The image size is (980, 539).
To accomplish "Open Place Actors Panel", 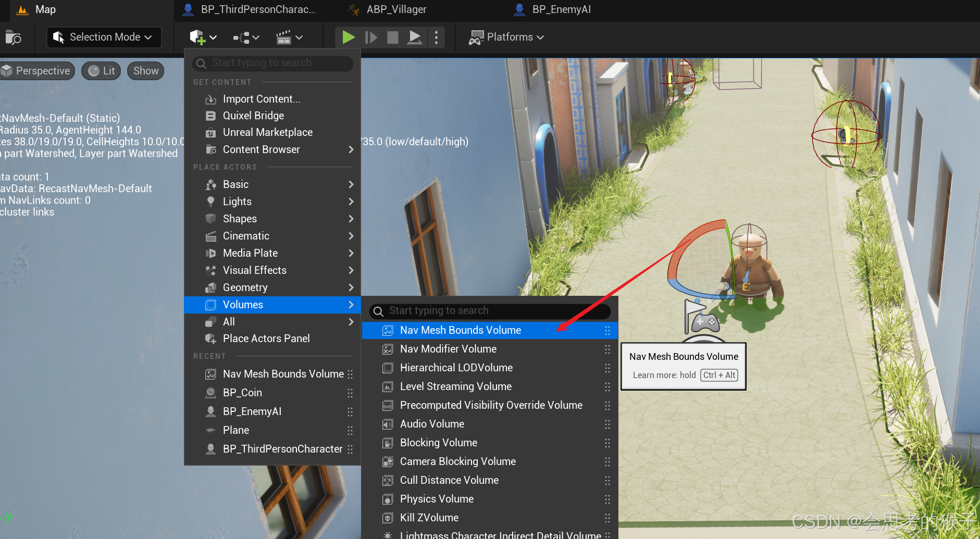I will coord(272,339).
